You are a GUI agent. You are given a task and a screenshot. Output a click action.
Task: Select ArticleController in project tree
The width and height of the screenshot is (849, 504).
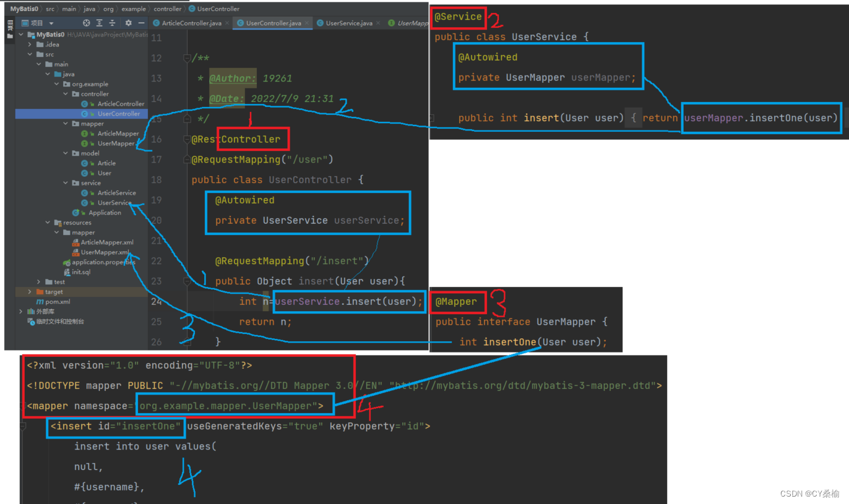pyautogui.click(x=121, y=104)
